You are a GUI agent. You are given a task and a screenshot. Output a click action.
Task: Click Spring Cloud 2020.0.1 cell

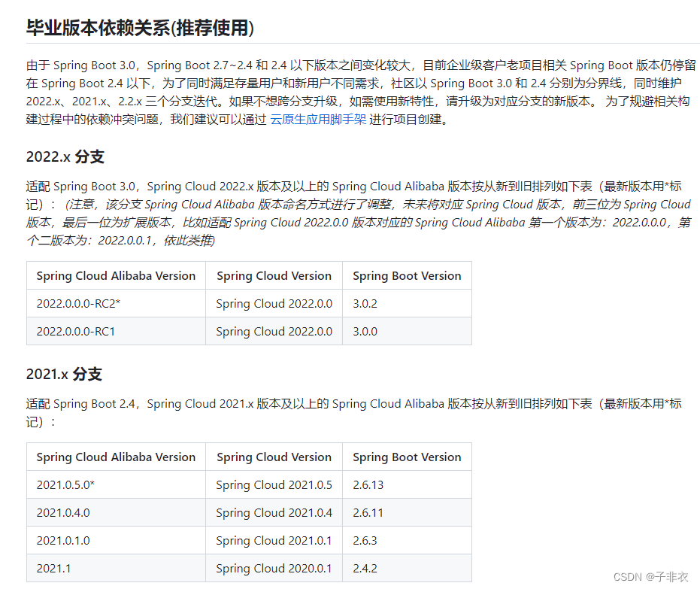click(274, 568)
